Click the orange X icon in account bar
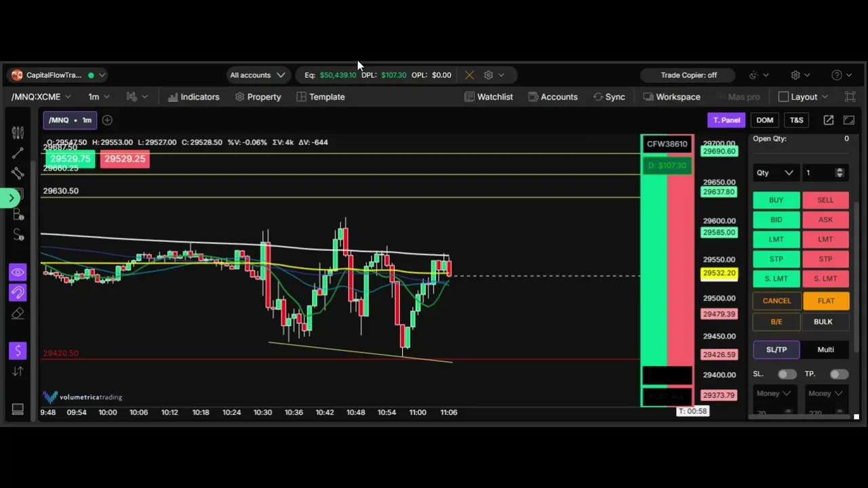The image size is (868, 488). tap(469, 75)
